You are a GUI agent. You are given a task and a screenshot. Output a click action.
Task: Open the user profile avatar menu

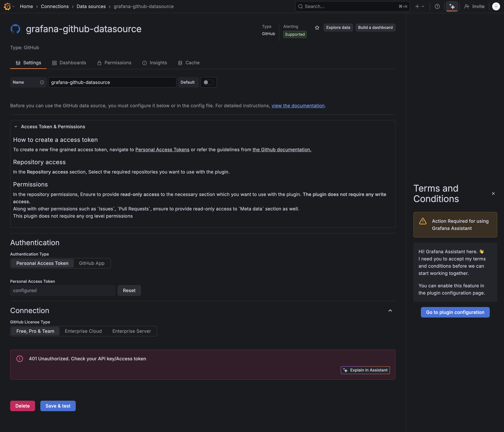[x=496, y=6]
